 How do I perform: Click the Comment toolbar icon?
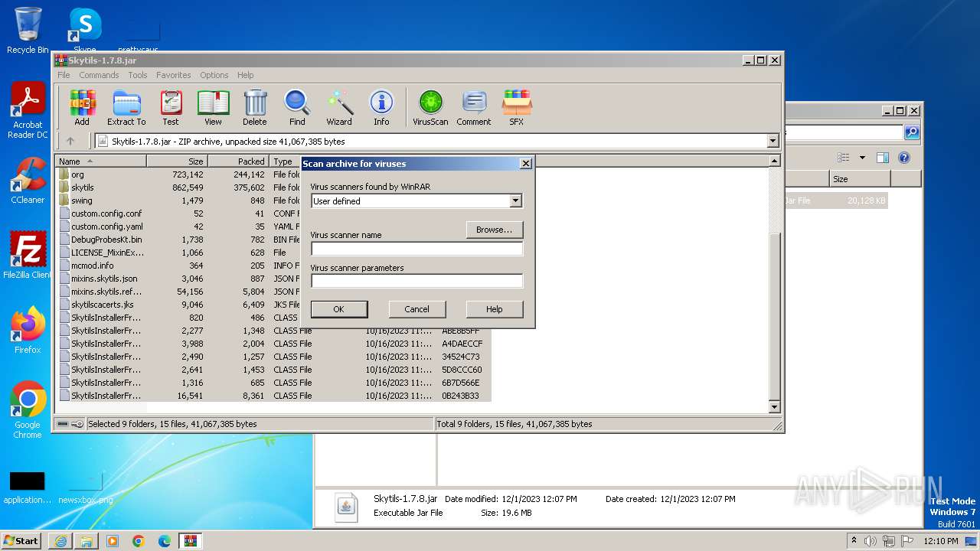tap(474, 107)
